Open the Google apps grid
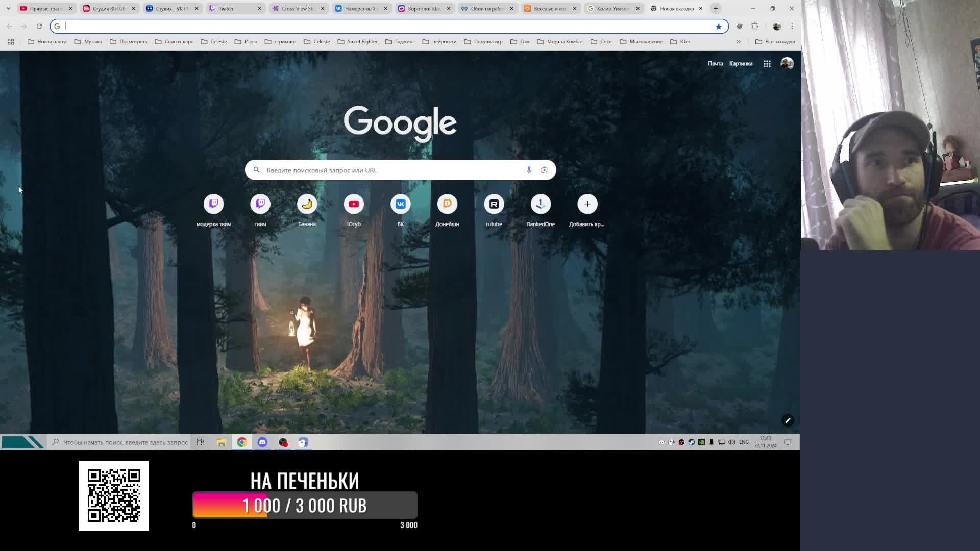The height and width of the screenshot is (551, 980). coord(767,64)
